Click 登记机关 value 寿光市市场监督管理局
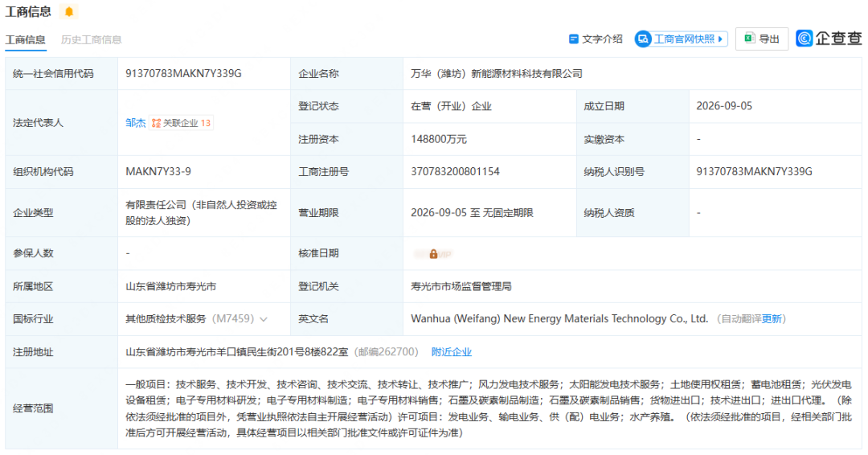868x455 pixels. (461, 286)
